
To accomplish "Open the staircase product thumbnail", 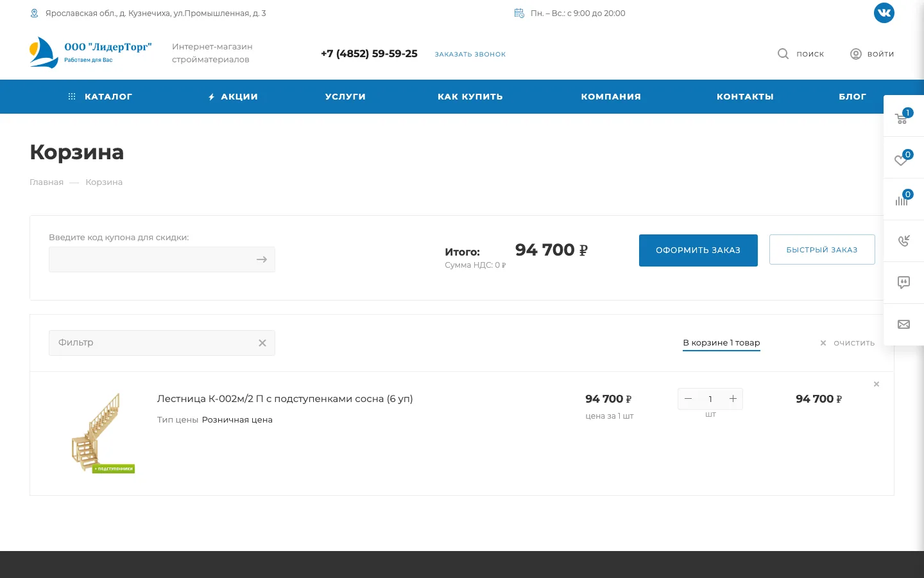I will pyautogui.click(x=103, y=433).
